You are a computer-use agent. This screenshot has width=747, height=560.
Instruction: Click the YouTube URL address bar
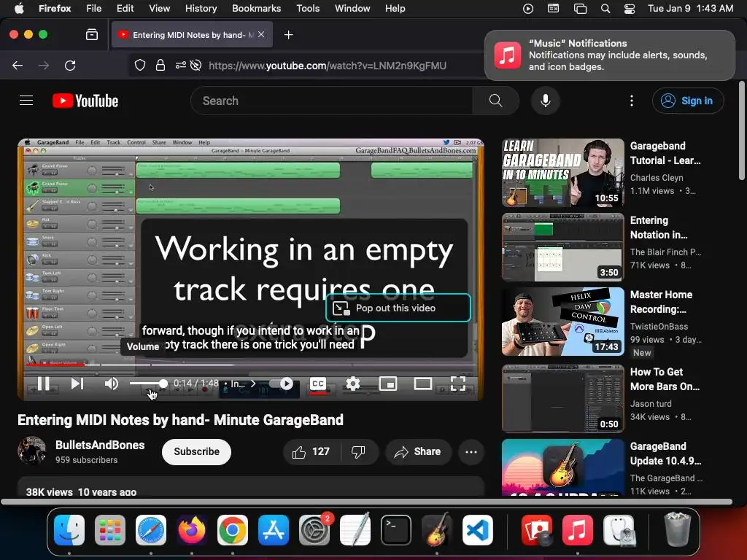tap(328, 66)
